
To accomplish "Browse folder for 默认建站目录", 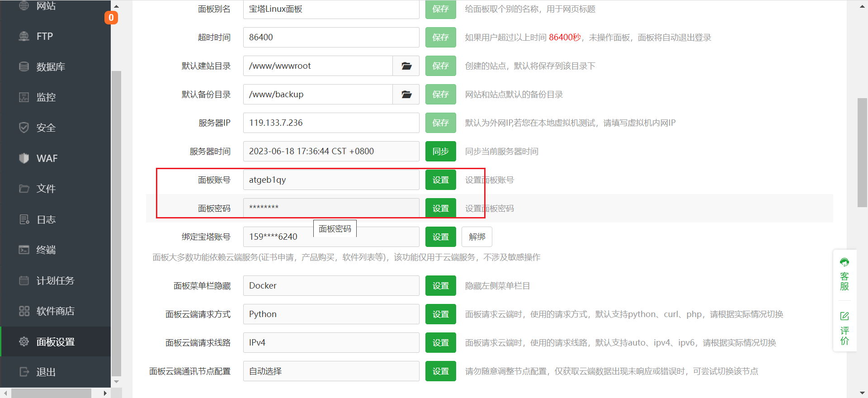I will (x=406, y=66).
